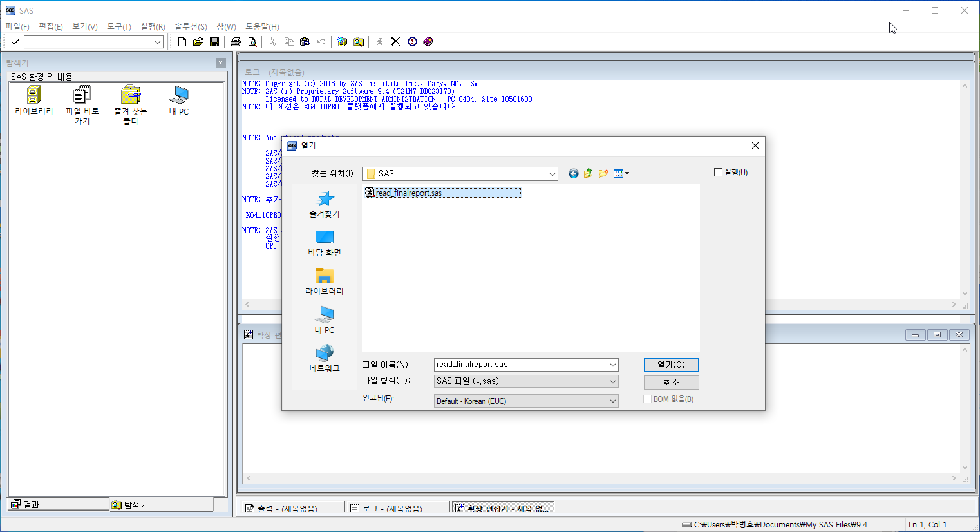
Task: Close the 열기 dialog
Action: coord(755,146)
